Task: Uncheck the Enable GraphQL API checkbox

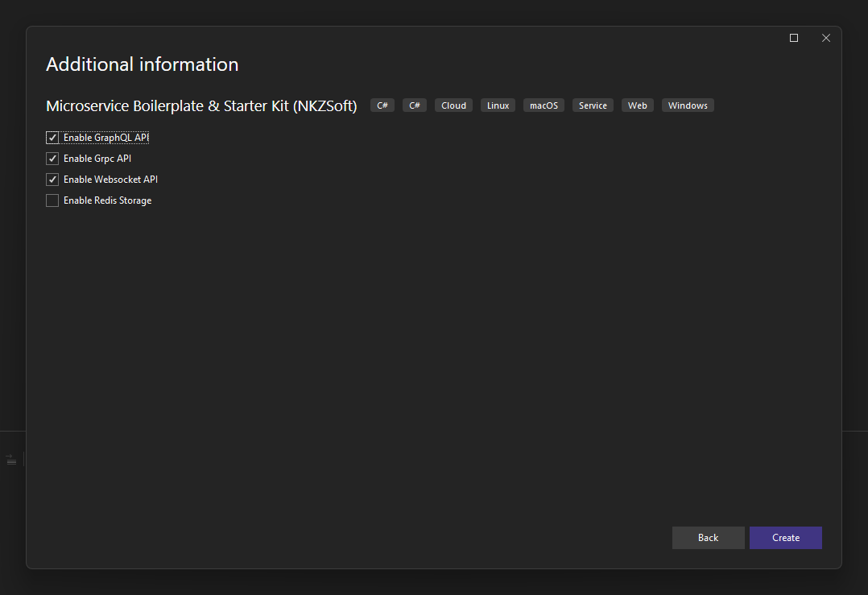Action: click(52, 137)
